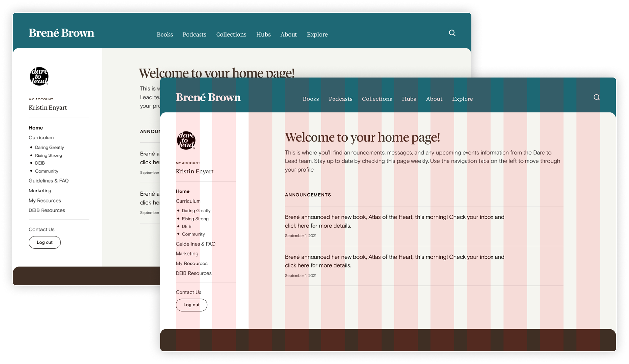Select Explore in the back window navigation
Screen dimensions: 629x364
[317, 34]
